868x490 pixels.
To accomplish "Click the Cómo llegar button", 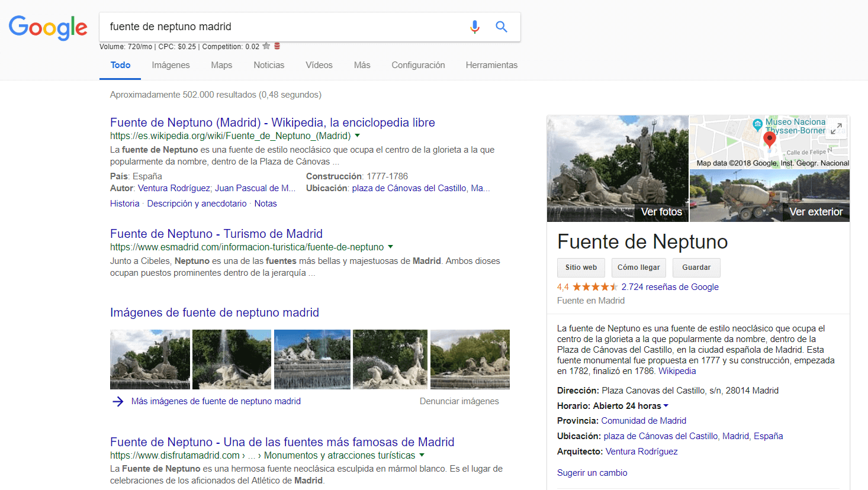I will coord(638,267).
